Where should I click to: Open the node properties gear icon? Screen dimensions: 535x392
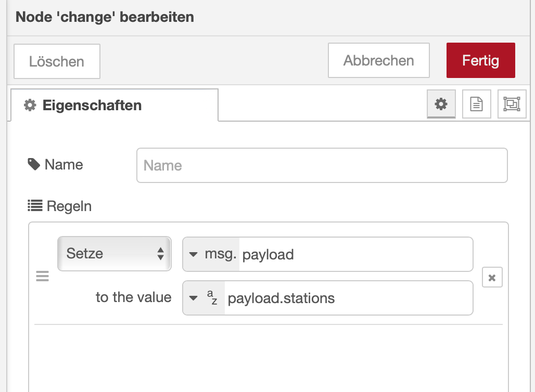441,104
